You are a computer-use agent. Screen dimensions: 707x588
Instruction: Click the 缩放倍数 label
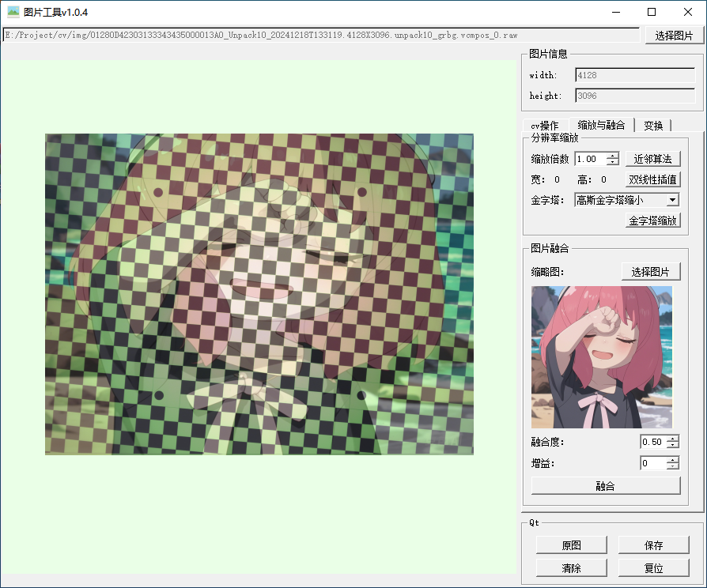pos(550,159)
